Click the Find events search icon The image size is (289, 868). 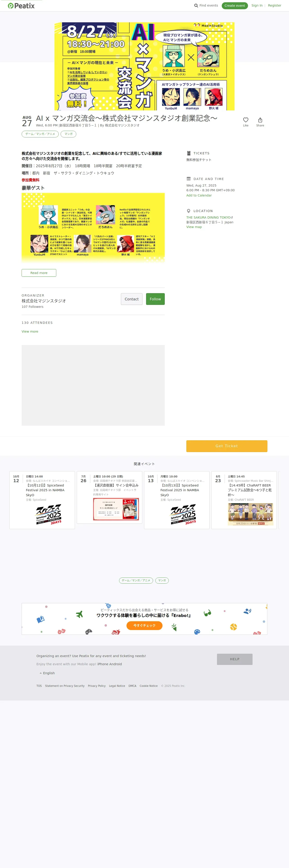pos(196,6)
